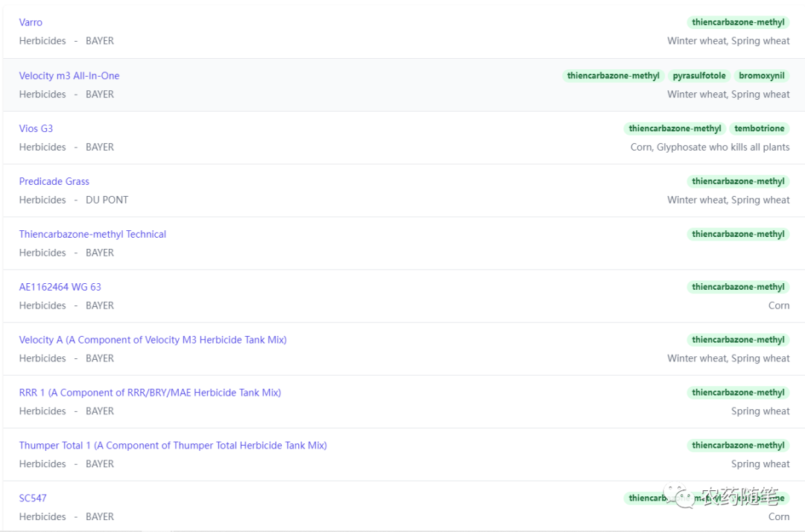Viewport: 805px width, 532px height.
Task: Select 'DU PONT' manufacturer text
Action: (x=107, y=200)
